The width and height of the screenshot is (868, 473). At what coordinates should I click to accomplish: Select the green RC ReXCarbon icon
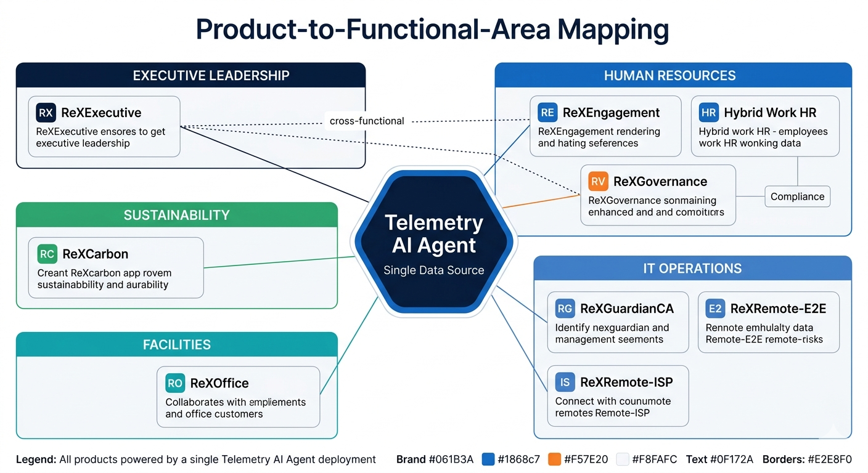coord(46,254)
